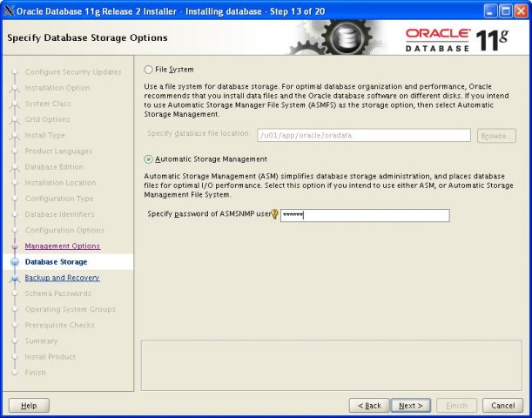Click the Product Languages step
Image resolution: width=532 pixels, height=418 pixels.
click(58, 151)
